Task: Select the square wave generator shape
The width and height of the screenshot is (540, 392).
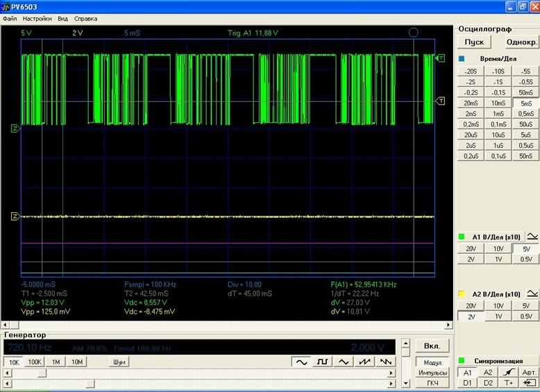Action: [x=322, y=361]
